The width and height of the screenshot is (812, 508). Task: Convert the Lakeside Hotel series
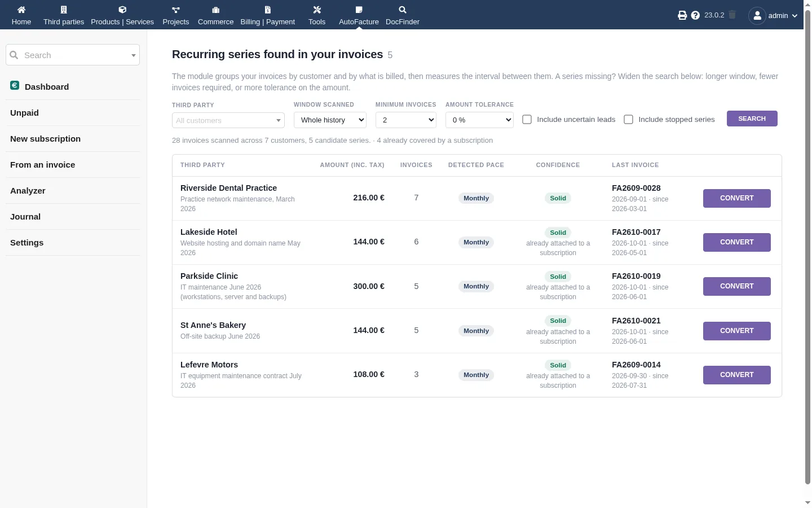(737, 242)
